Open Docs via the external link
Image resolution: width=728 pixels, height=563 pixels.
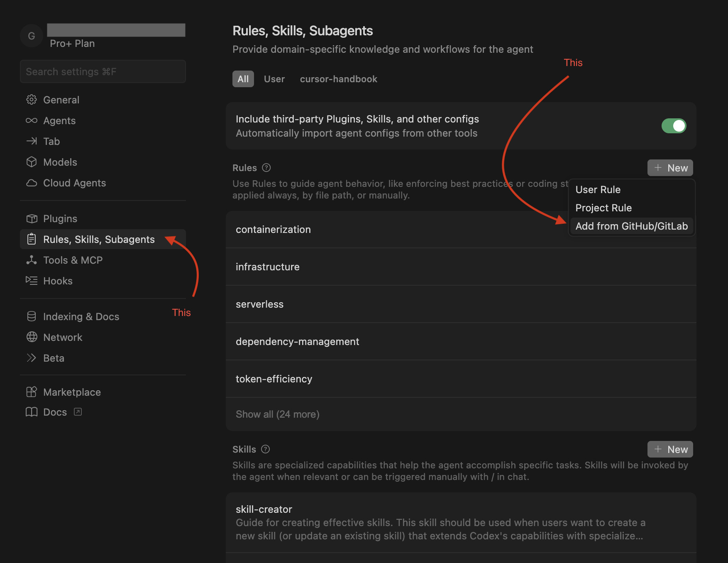[x=77, y=412]
